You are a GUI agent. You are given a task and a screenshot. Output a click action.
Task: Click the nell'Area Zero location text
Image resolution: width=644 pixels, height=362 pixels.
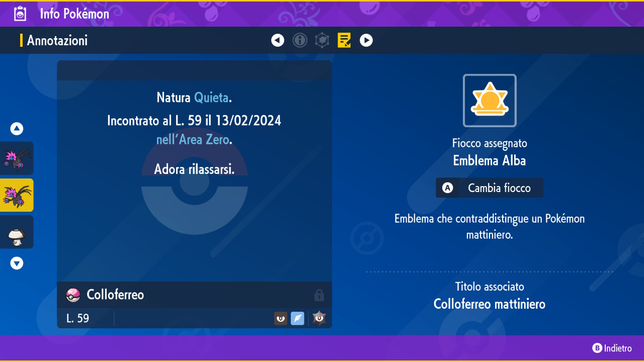pyautogui.click(x=193, y=139)
